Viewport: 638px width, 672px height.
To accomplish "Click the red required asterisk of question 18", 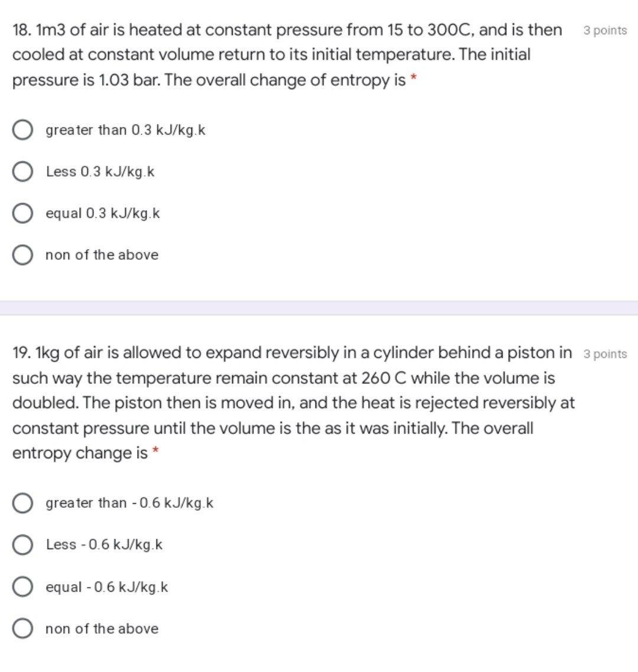I will point(414,77).
